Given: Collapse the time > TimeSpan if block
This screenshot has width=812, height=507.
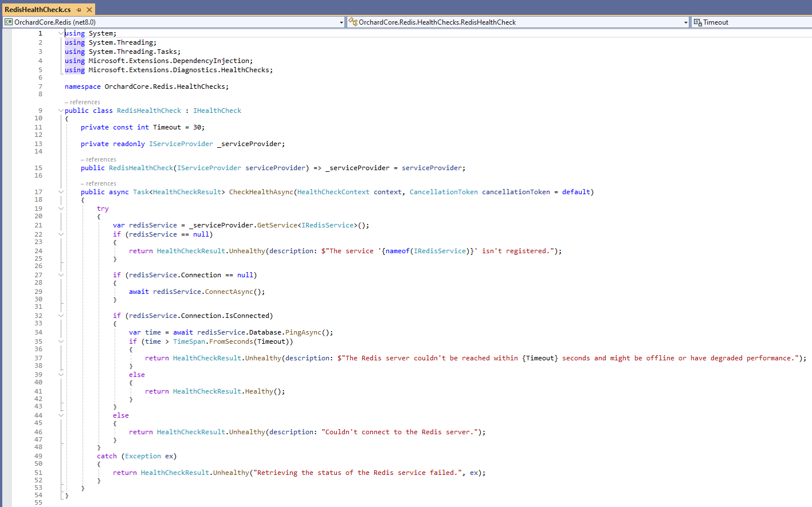Looking at the screenshot, I should 61,341.
